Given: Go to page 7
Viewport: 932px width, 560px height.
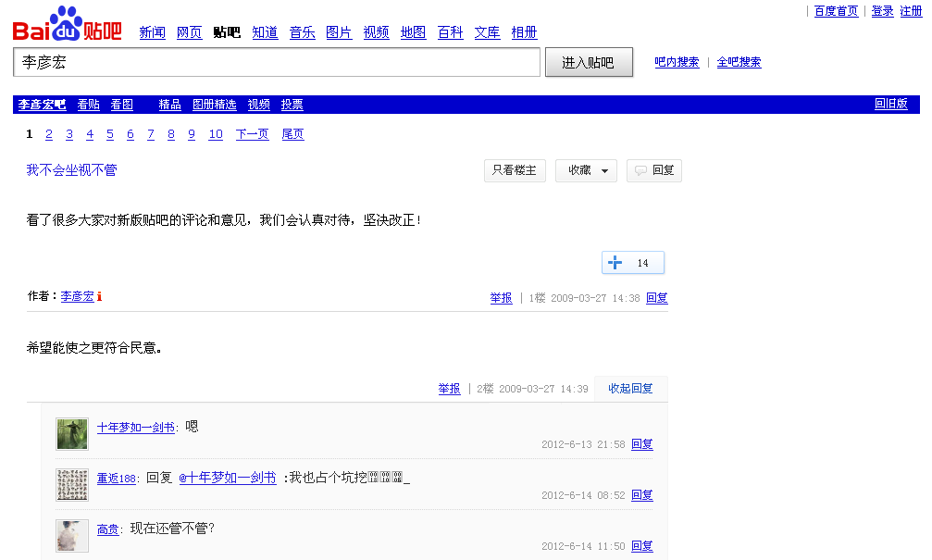Looking at the screenshot, I should point(151,134).
